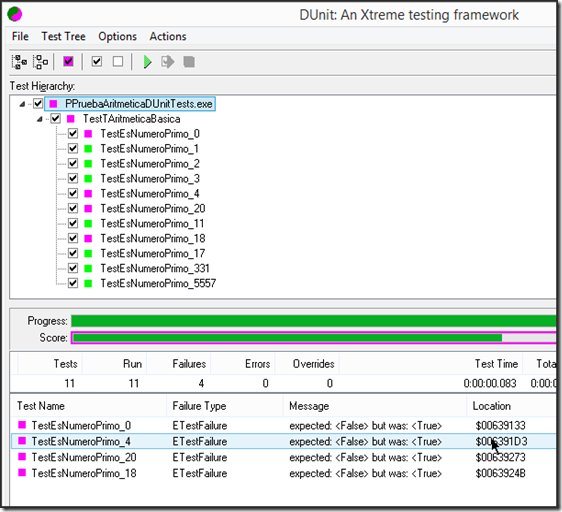Image resolution: width=562 pixels, height=512 pixels.
Task: Click the Score progress bar
Action: click(314, 338)
